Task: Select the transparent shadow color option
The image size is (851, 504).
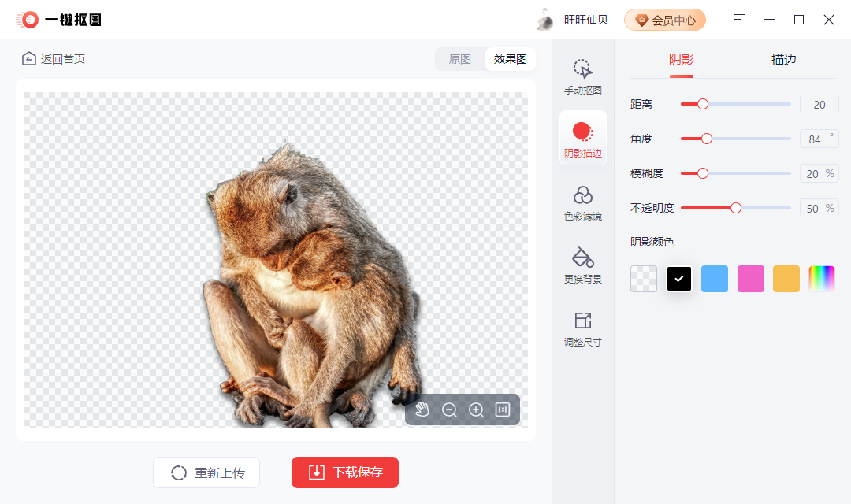Action: (x=643, y=278)
